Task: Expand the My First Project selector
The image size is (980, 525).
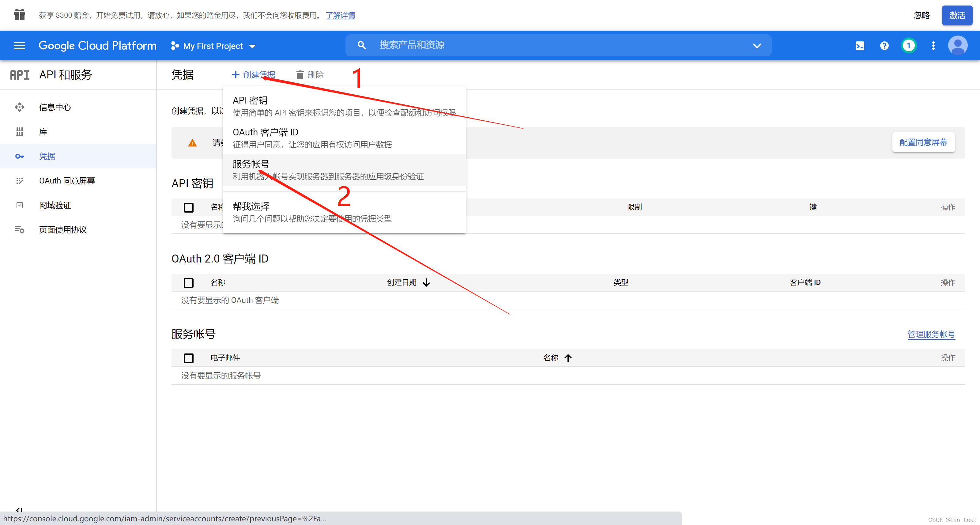Action: [x=213, y=46]
